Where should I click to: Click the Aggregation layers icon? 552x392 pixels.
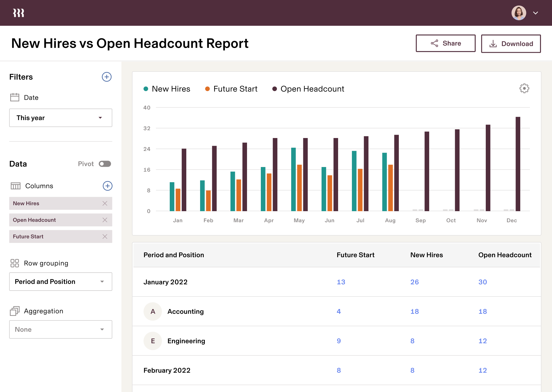[x=15, y=311]
